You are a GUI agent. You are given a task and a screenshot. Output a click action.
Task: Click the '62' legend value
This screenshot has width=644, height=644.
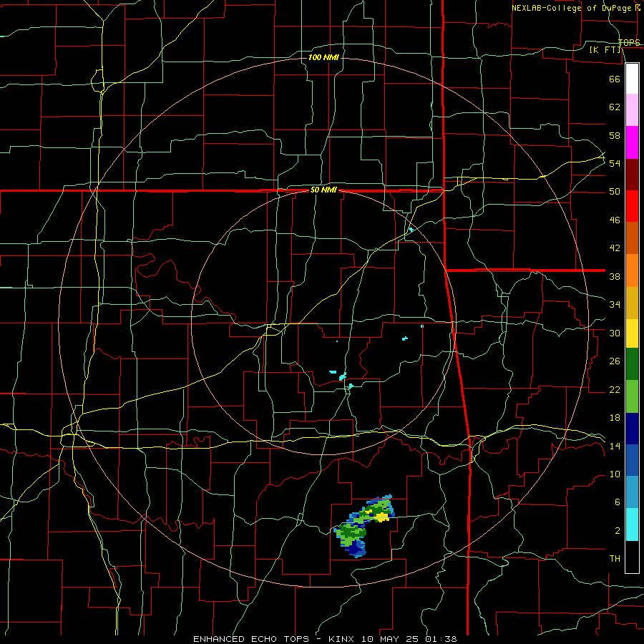[615, 107]
